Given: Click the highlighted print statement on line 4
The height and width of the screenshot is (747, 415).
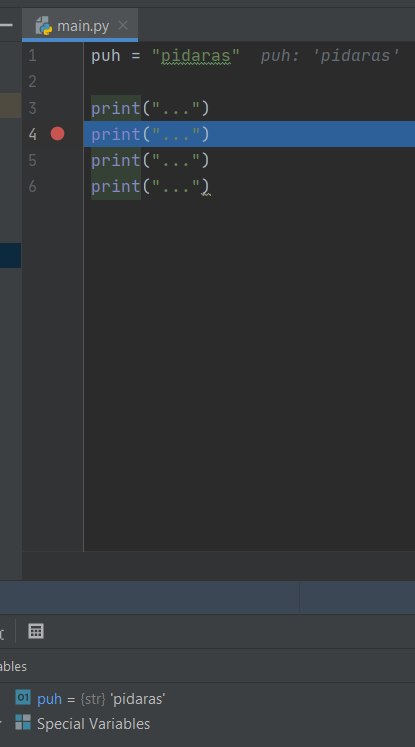Looking at the screenshot, I should click(x=150, y=134).
